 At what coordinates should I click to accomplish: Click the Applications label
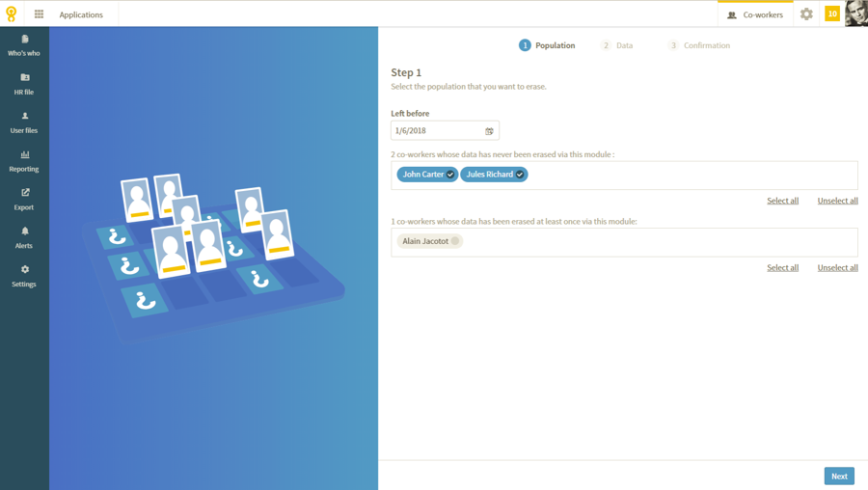click(81, 14)
